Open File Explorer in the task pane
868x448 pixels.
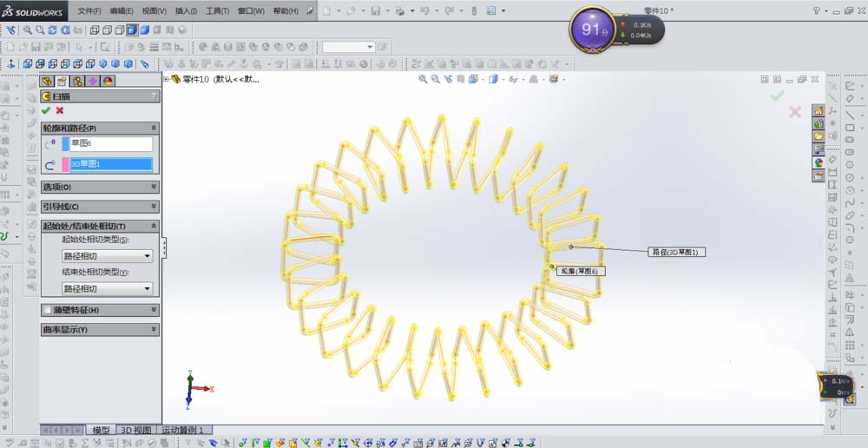tap(819, 136)
